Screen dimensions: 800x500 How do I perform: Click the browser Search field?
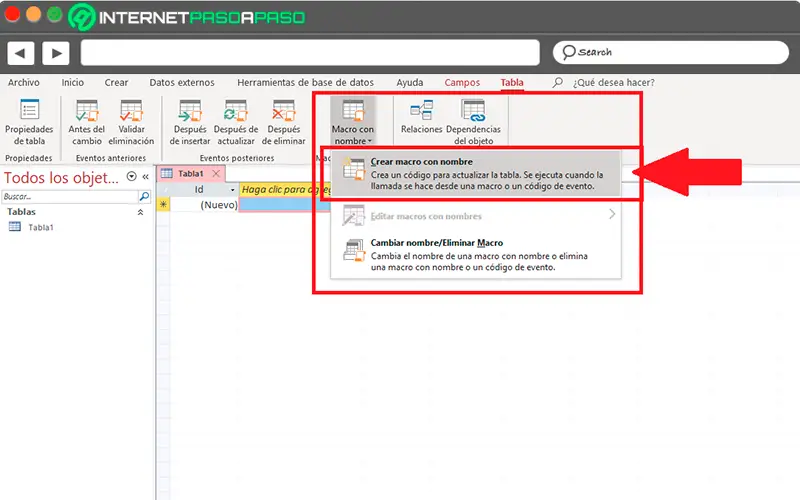(670, 52)
